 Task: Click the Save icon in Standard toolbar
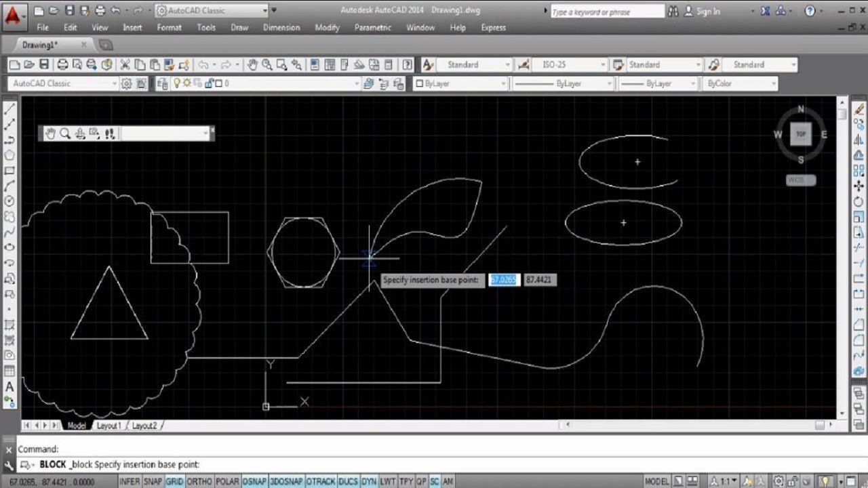(43, 65)
